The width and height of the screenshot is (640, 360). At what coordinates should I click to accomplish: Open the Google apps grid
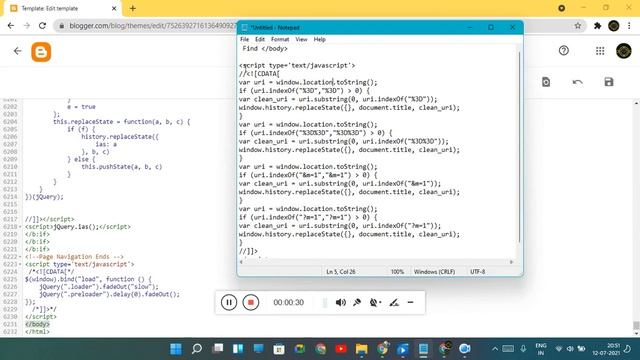coord(600,51)
